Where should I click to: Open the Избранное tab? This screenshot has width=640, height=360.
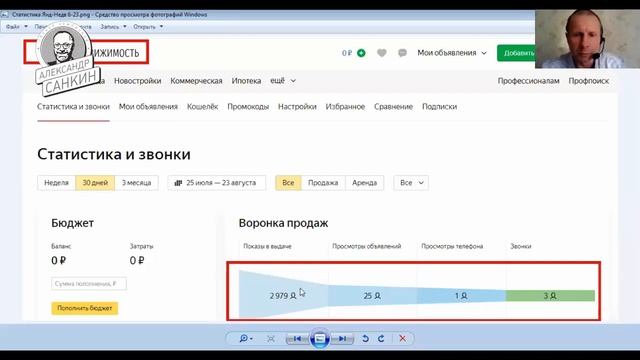[345, 107]
